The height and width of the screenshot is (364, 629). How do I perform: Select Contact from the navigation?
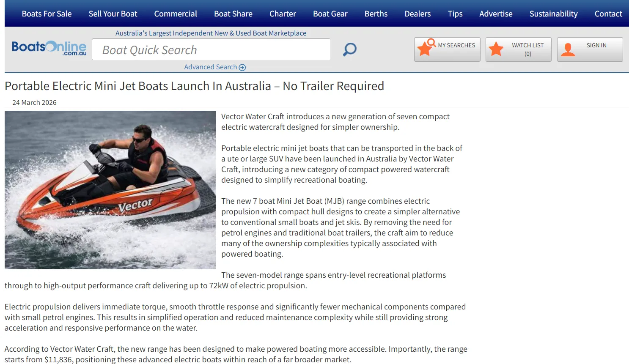608,14
